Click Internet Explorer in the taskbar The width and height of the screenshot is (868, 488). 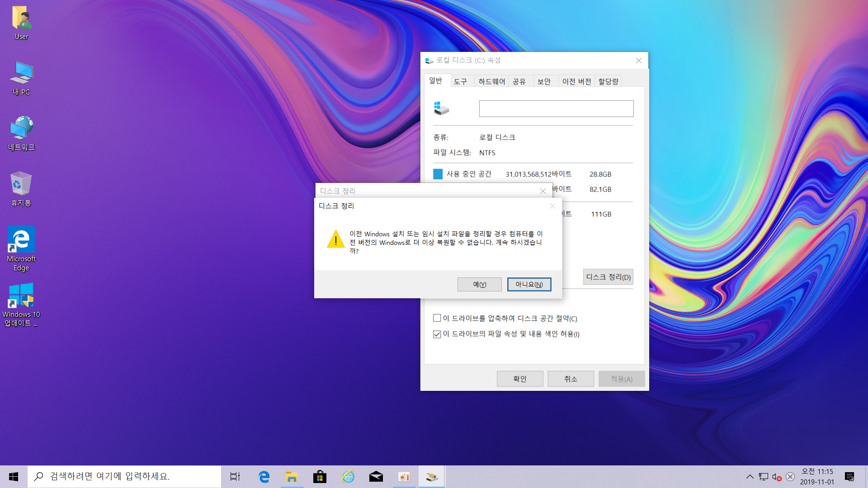(348, 477)
